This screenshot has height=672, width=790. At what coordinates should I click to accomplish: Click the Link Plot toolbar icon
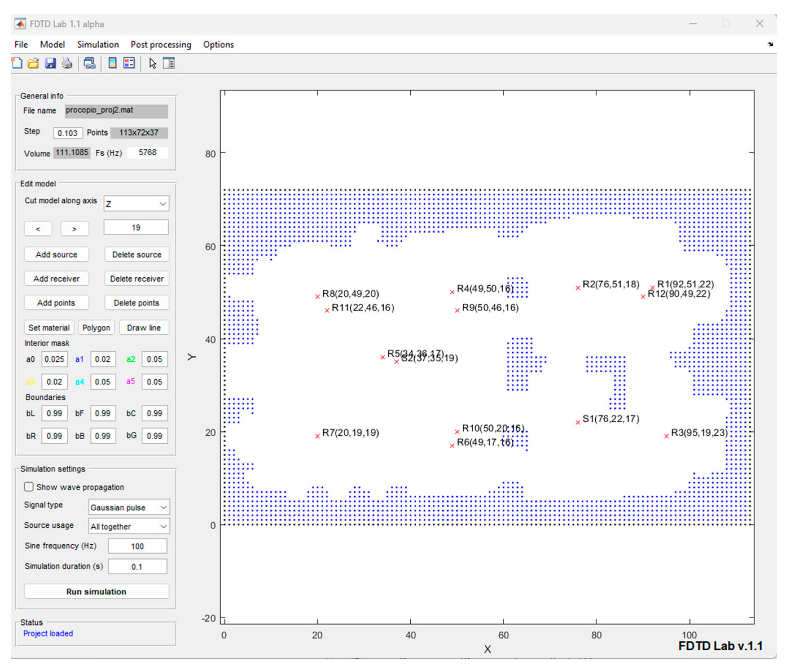[89, 63]
